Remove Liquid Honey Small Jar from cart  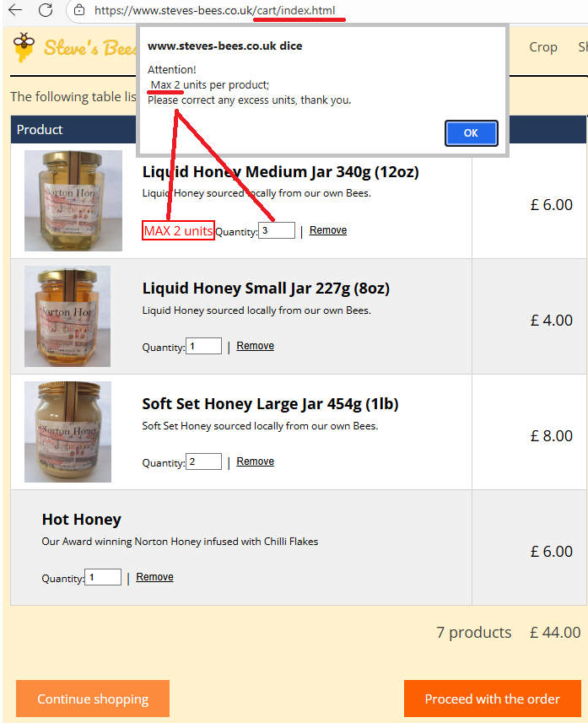[x=255, y=346]
